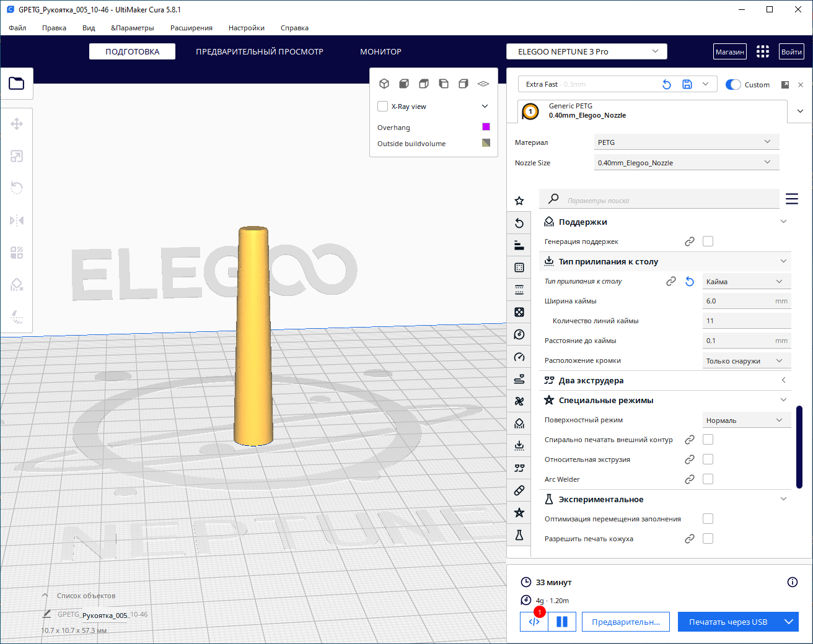Open the Материал PETG dropdown
This screenshot has width=813, height=644.
point(686,142)
